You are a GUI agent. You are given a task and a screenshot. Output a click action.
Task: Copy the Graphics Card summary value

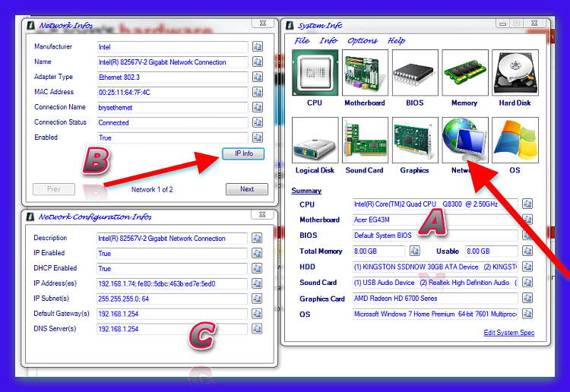click(527, 299)
